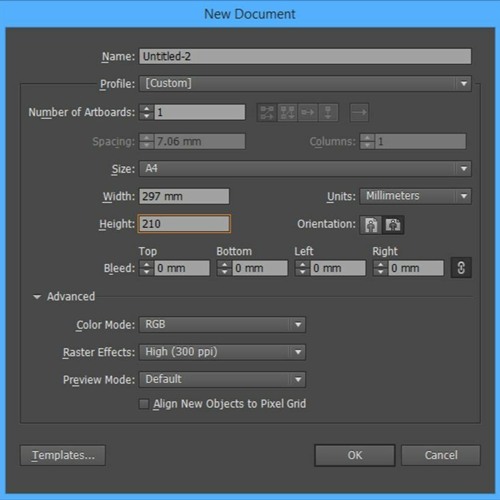This screenshot has width=500, height=500.
Task: Toggle the bleed link chain icon
Action: tap(461, 268)
